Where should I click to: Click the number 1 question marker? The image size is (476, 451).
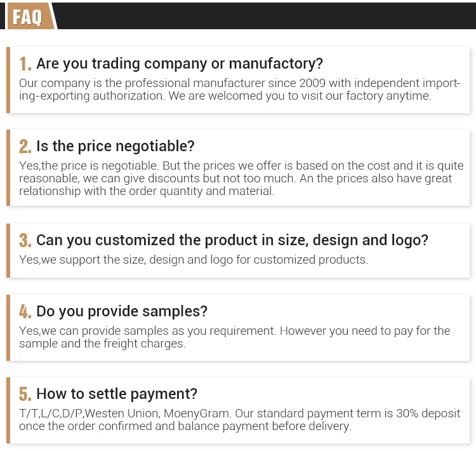(25, 64)
